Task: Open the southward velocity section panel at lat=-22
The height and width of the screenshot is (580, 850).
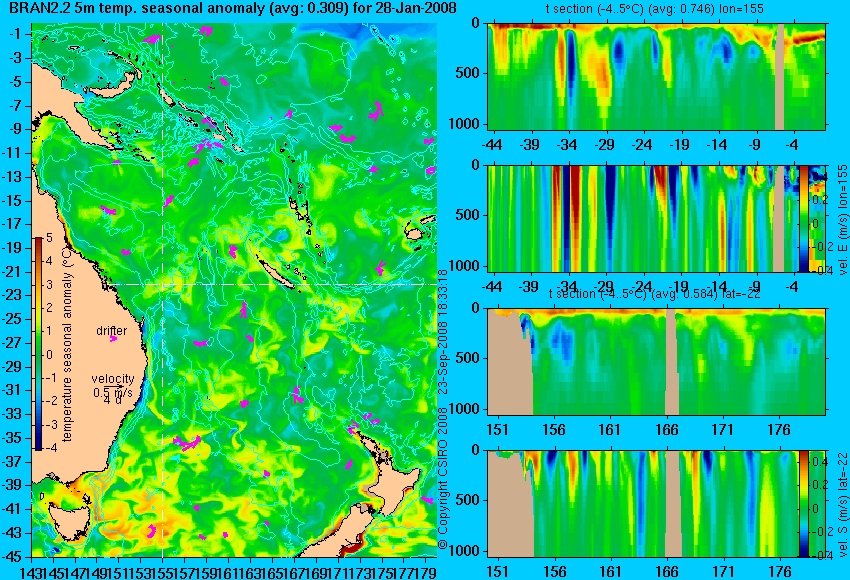Action: (x=643, y=504)
